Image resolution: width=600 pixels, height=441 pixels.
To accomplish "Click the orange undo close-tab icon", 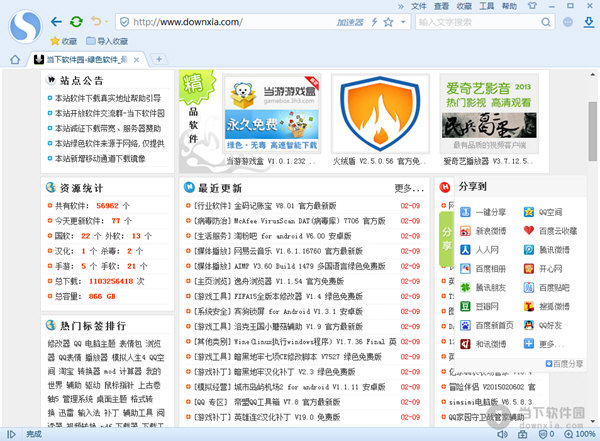I will point(96,21).
